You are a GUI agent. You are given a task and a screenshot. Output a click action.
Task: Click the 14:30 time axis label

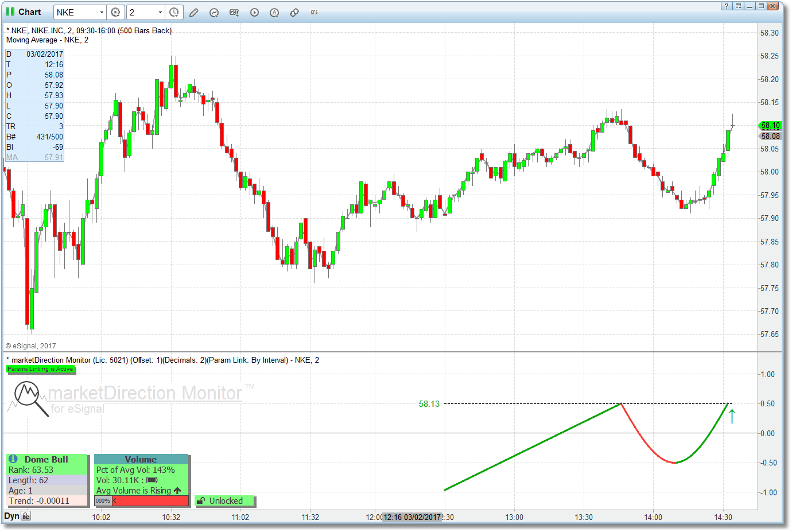pos(723,517)
